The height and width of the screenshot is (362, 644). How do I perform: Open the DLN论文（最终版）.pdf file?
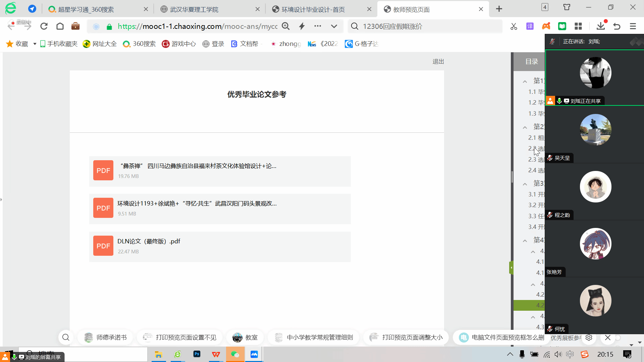coord(149,241)
